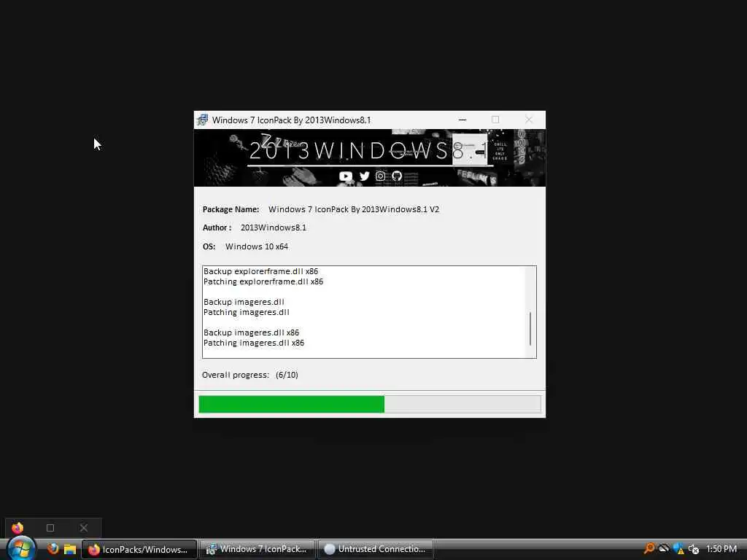Click the muted volume tray icon
The image size is (747, 560).
pyautogui.click(x=694, y=549)
